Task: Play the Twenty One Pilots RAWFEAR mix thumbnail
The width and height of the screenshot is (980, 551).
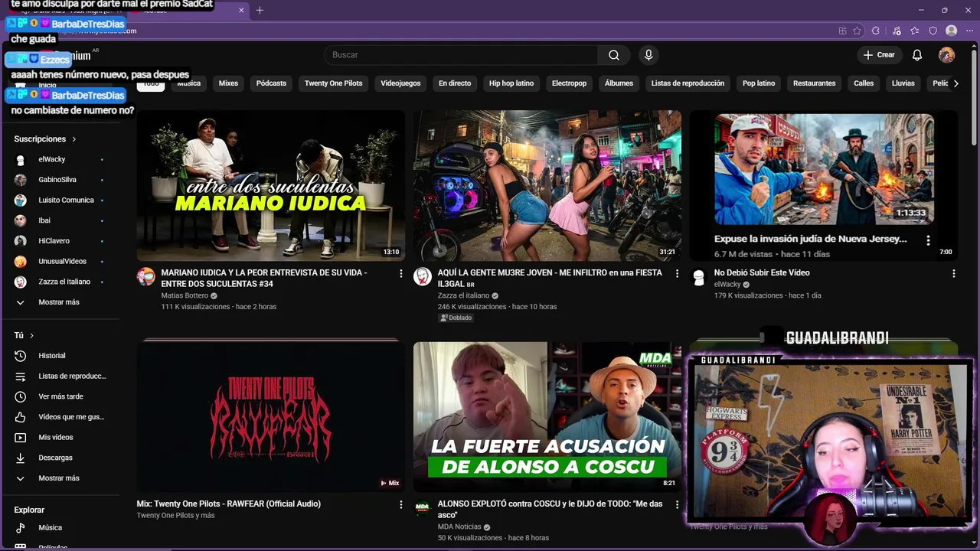Action: [x=271, y=417]
